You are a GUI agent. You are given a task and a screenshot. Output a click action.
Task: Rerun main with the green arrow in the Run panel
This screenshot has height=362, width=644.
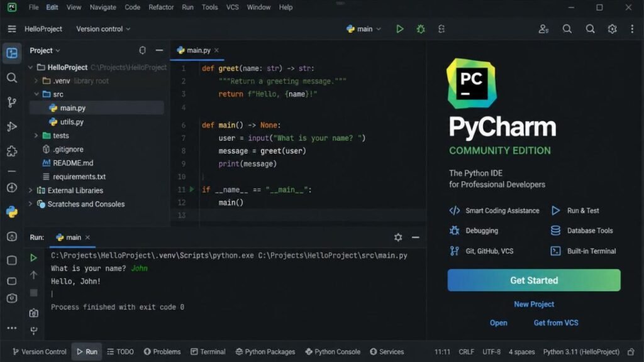(x=34, y=258)
